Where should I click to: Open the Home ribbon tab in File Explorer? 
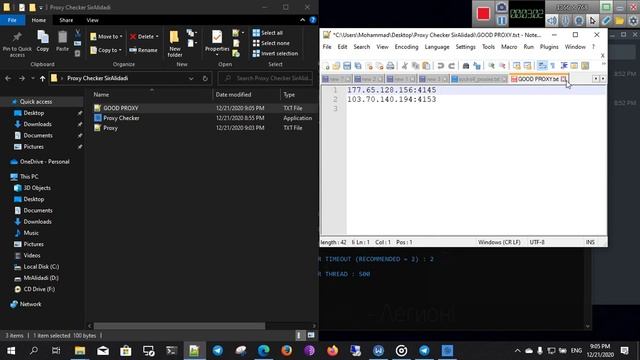tap(39, 20)
